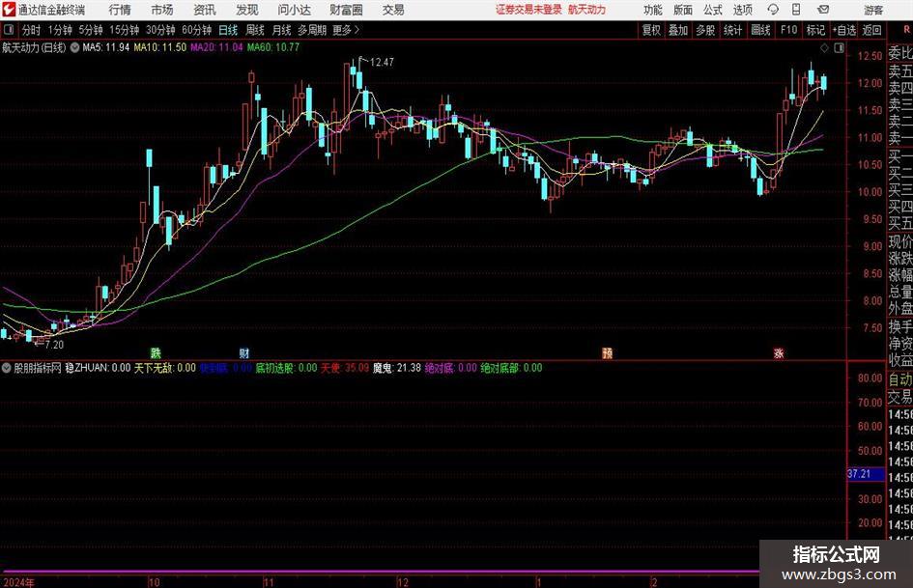Click the 通达信 logo icon at top-left
The height and width of the screenshot is (588, 913).
click(9, 10)
